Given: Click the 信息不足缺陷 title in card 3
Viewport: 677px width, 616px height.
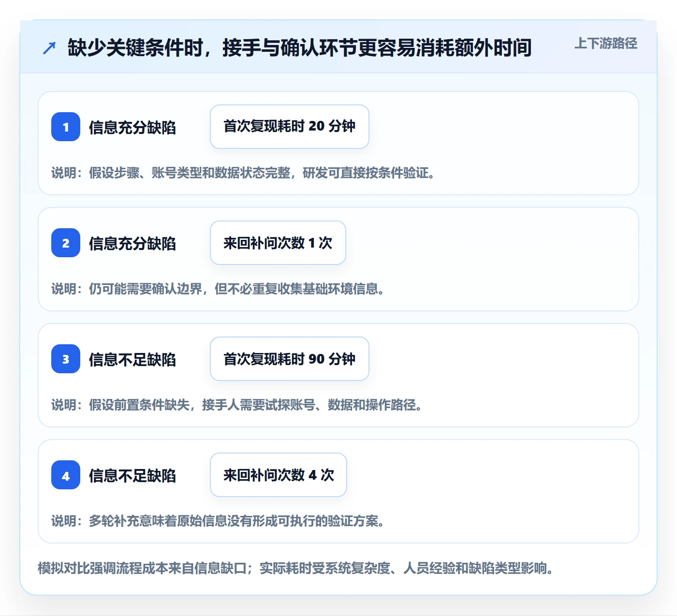Looking at the screenshot, I should point(132,360).
